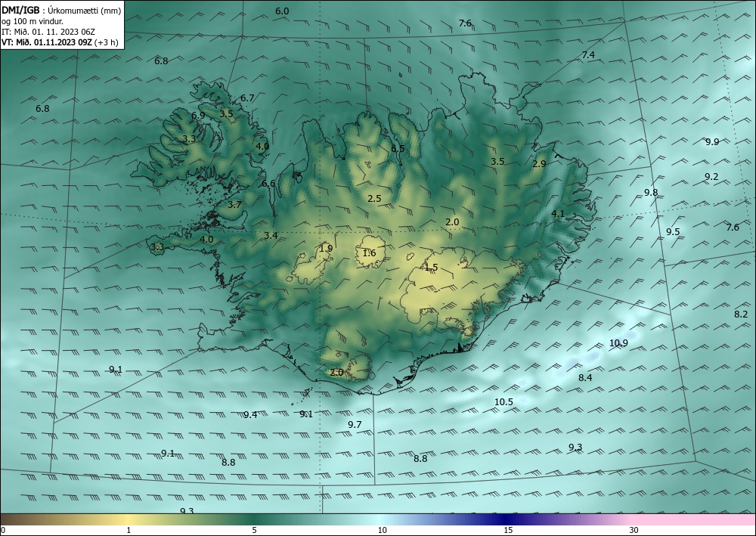This screenshot has width=756, height=536.
Task: Select the 9.5 value over the ocean
Action: (x=673, y=232)
